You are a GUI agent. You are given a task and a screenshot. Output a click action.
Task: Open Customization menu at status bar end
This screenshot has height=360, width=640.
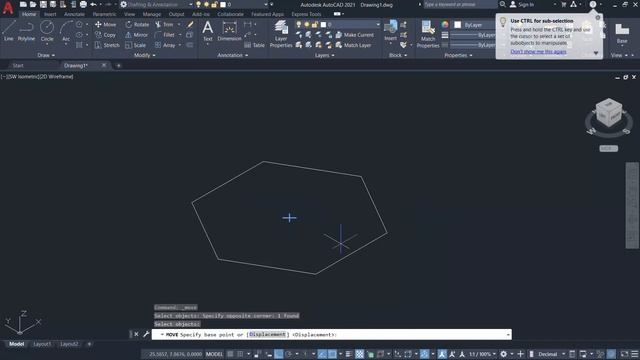pos(635,354)
